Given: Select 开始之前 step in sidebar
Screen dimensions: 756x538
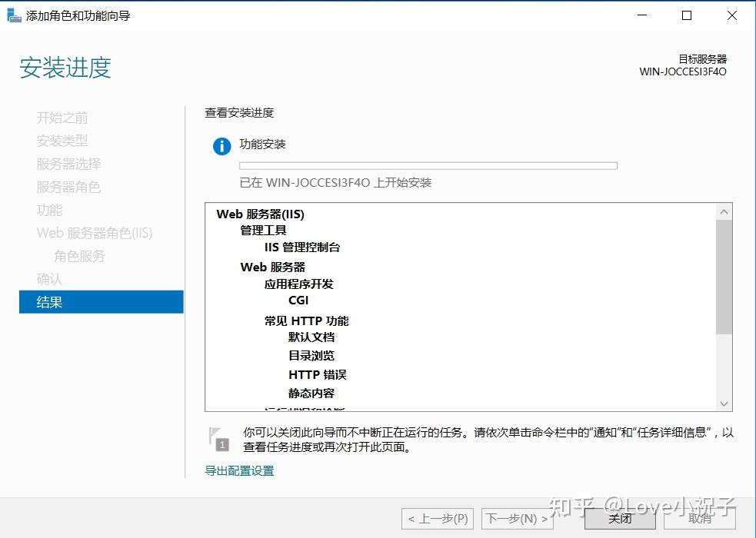Looking at the screenshot, I should coord(62,118).
